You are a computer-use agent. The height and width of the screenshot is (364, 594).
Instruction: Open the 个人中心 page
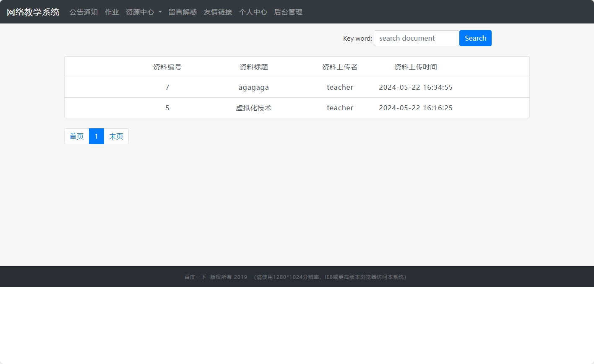click(253, 12)
